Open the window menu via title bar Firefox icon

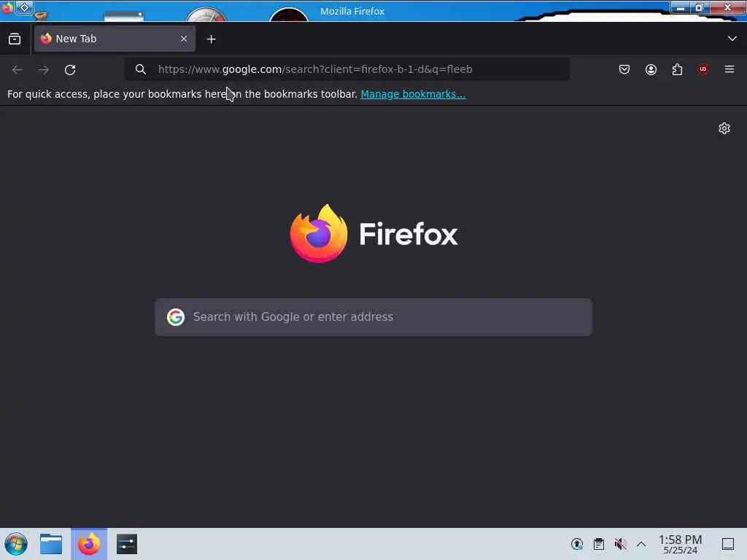(x=7, y=8)
